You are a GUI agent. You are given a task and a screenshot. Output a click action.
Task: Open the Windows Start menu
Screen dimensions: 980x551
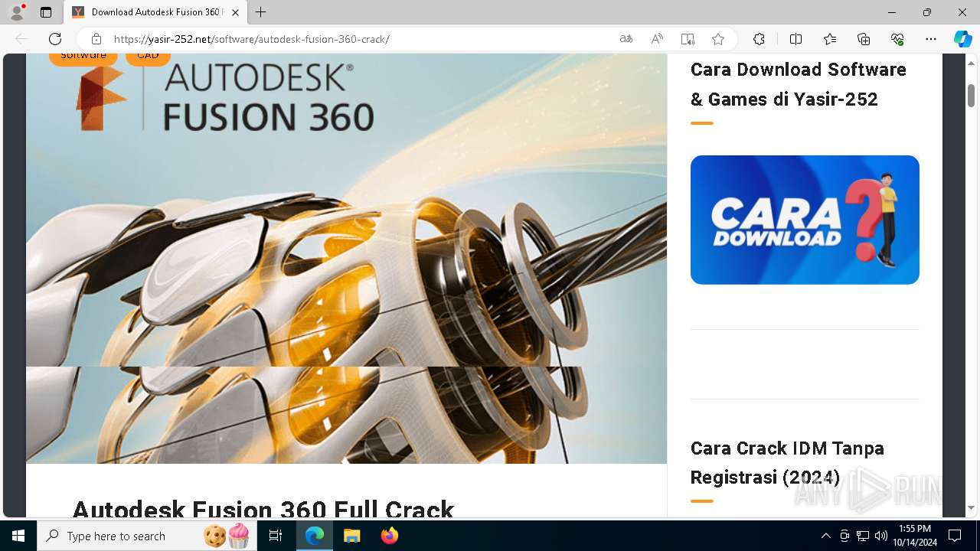[x=18, y=536]
